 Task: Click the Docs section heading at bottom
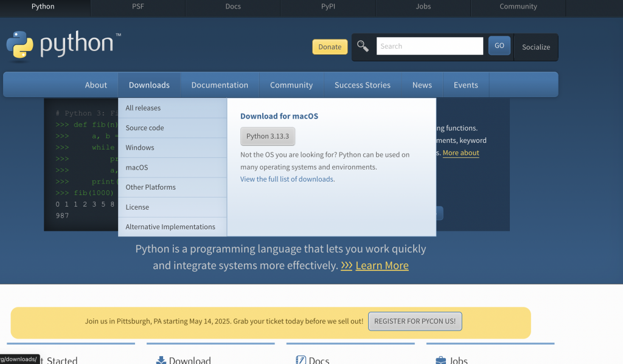click(319, 360)
